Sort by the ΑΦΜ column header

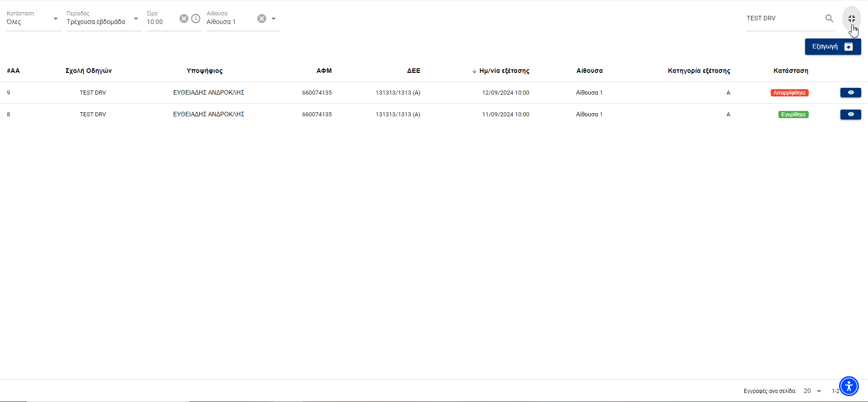(324, 71)
